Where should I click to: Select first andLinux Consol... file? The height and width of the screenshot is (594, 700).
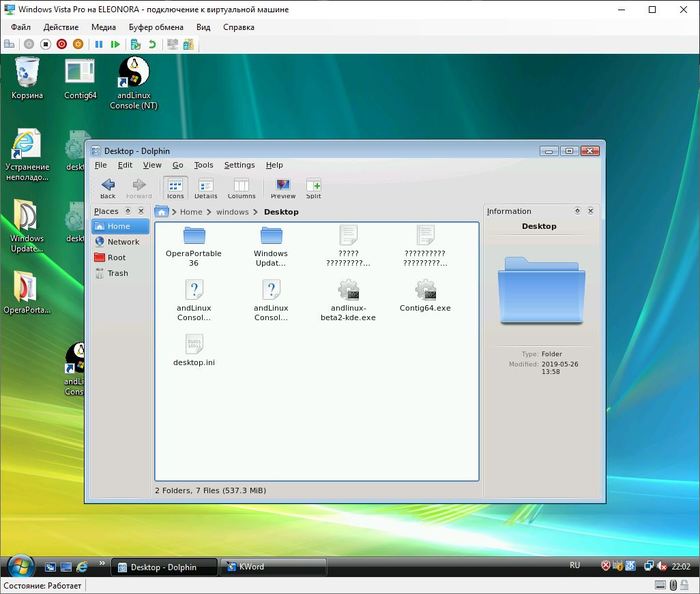click(x=194, y=301)
